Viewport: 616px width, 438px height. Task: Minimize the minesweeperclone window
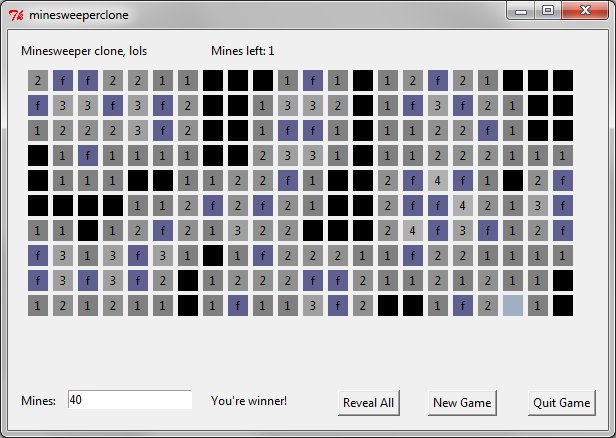521,11
